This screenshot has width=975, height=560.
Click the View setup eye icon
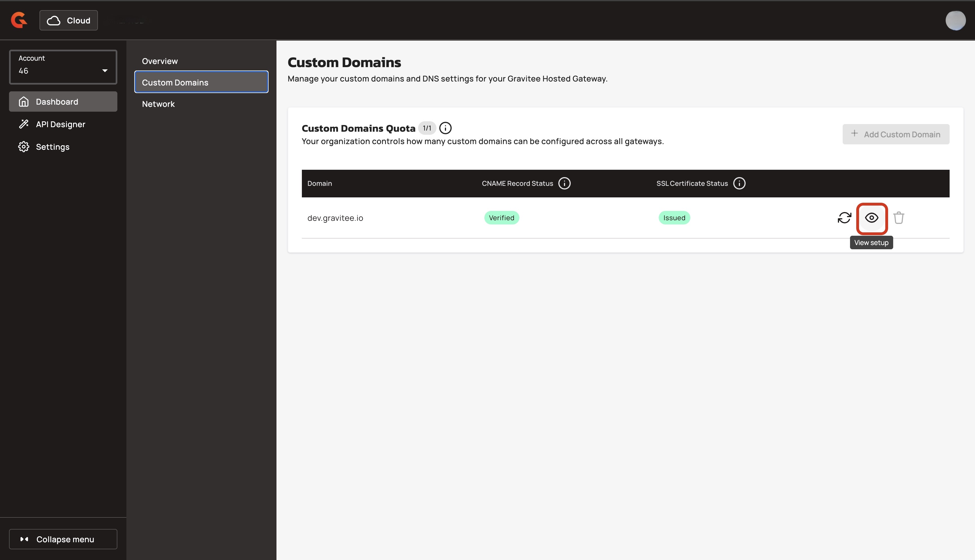[871, 218]
